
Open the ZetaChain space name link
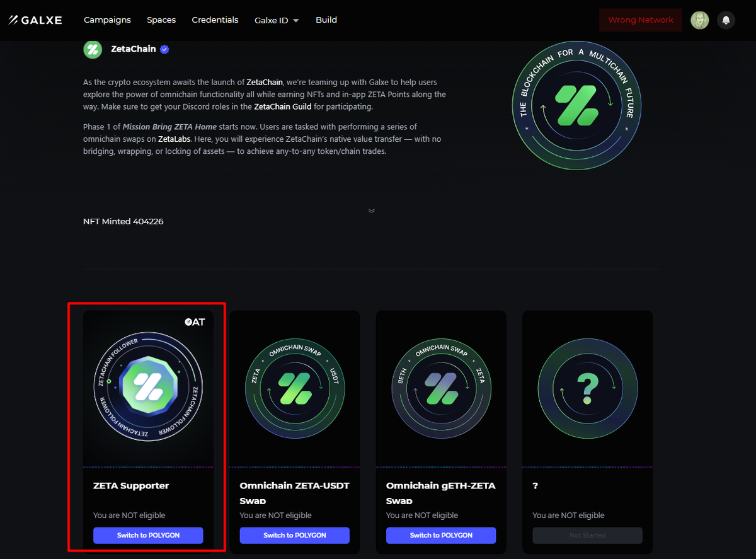click(x=134, y=49)
